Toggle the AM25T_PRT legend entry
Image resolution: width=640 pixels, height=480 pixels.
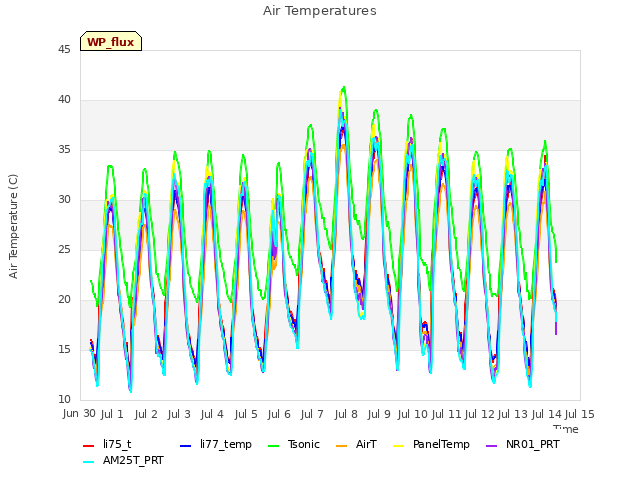[x=123, y=461]
